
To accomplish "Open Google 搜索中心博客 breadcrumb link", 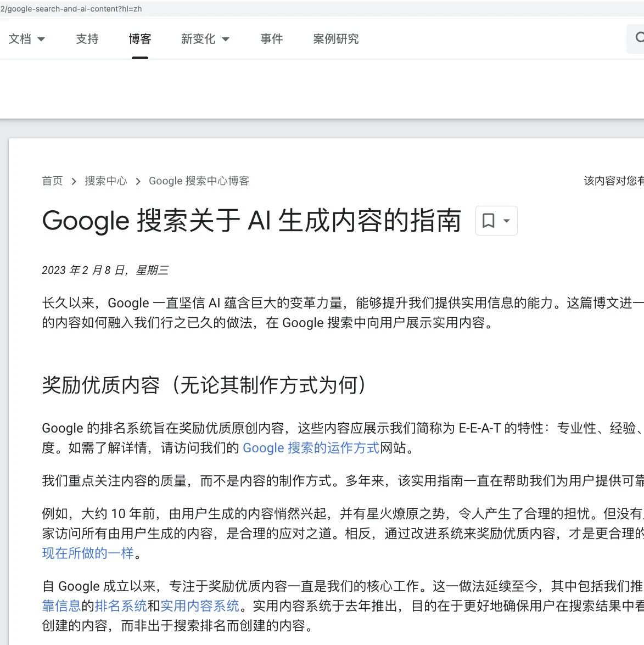I will [x=199, y=181].
